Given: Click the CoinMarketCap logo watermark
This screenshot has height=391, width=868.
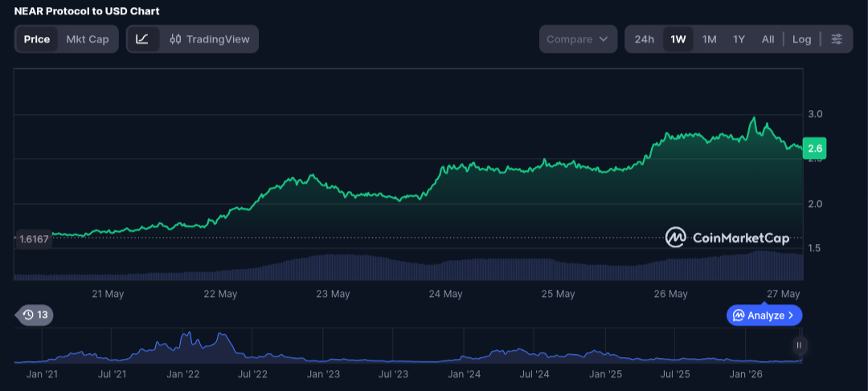Looking at the screenshot, I should 727,238.
